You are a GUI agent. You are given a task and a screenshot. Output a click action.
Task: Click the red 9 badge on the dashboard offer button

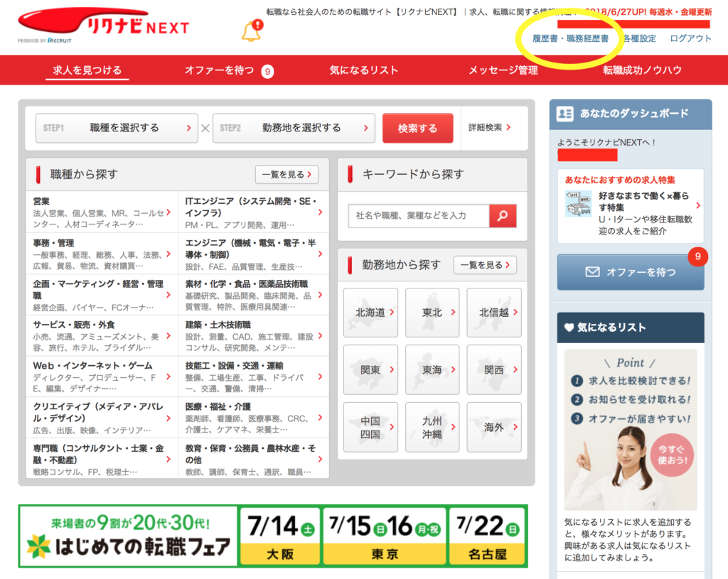pyautogui.click(x=697, y=256)
